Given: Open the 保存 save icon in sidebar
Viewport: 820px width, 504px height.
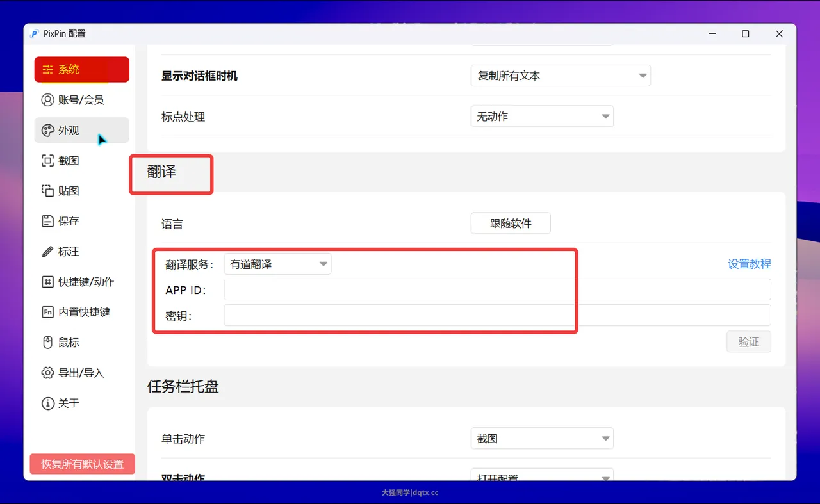Looking at the screenshot, I should (x=47, y=222).
